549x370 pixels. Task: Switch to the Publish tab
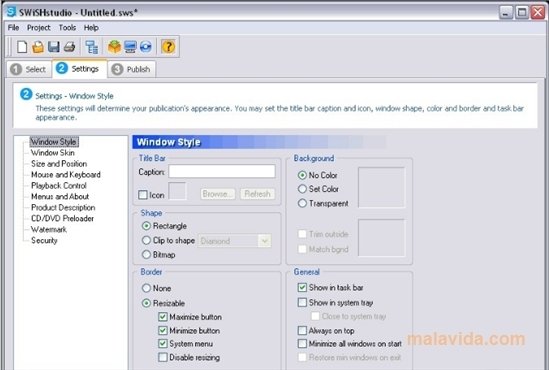pyautogui.click(x=132, y=69)
